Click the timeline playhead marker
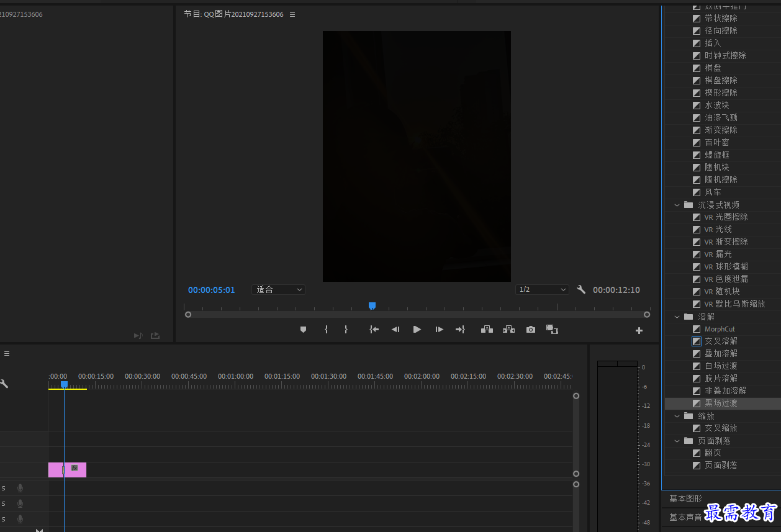The image size is (781, 532). (64, 384)
